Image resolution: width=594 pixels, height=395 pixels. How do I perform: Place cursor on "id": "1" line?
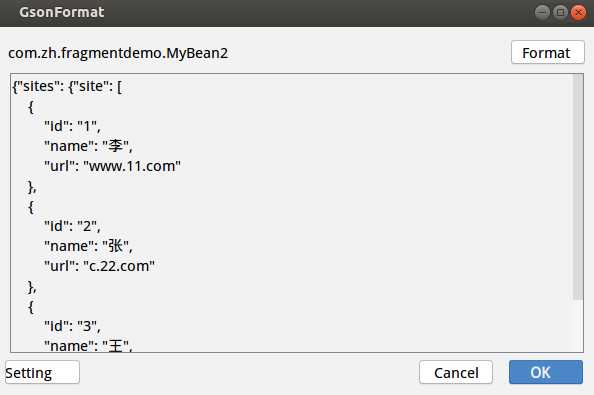(x=72, y=126)
